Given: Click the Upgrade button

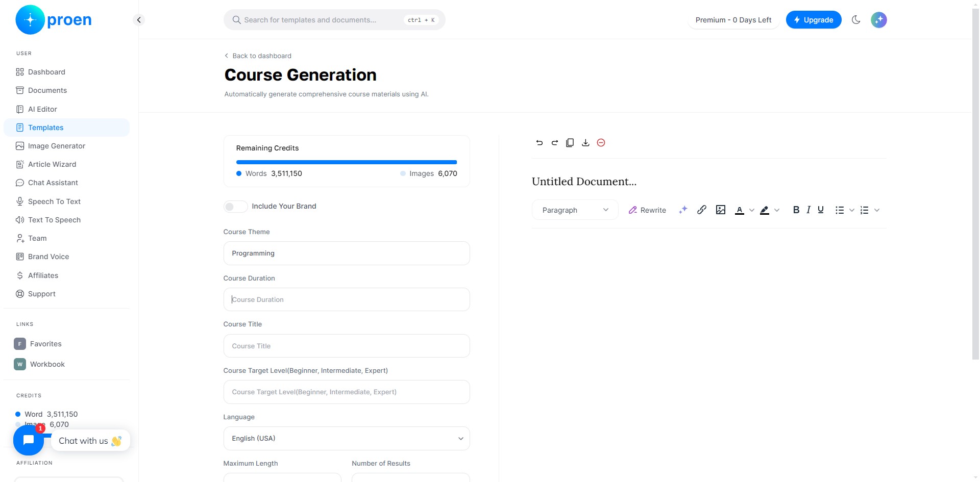Looking at the screenshot, I should click(x=814, y=20).
